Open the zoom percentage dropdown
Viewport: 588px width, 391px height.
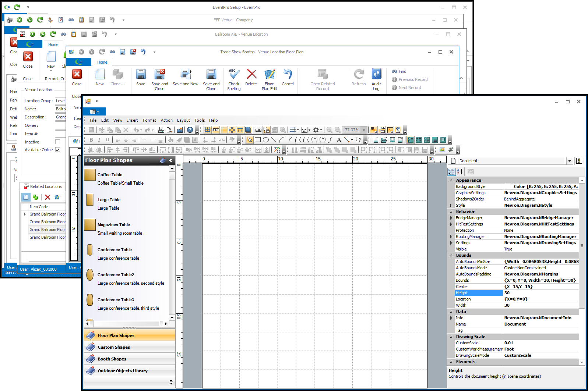point(364,130)
